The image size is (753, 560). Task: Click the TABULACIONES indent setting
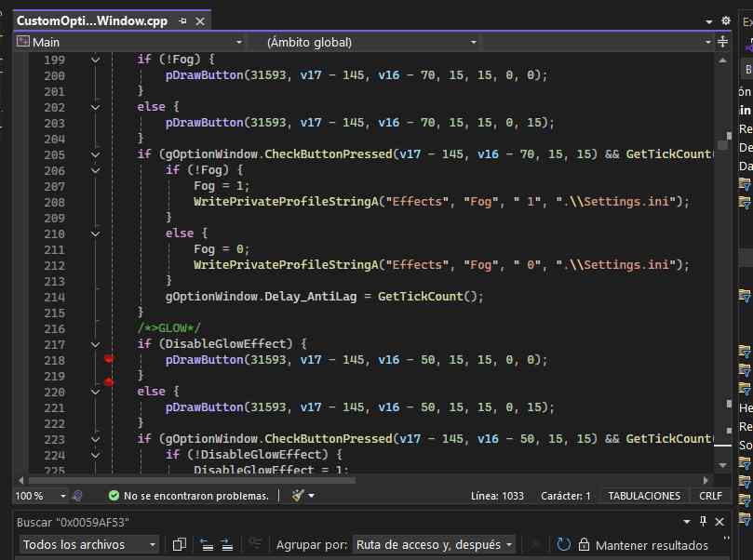(x=644, y=496)
